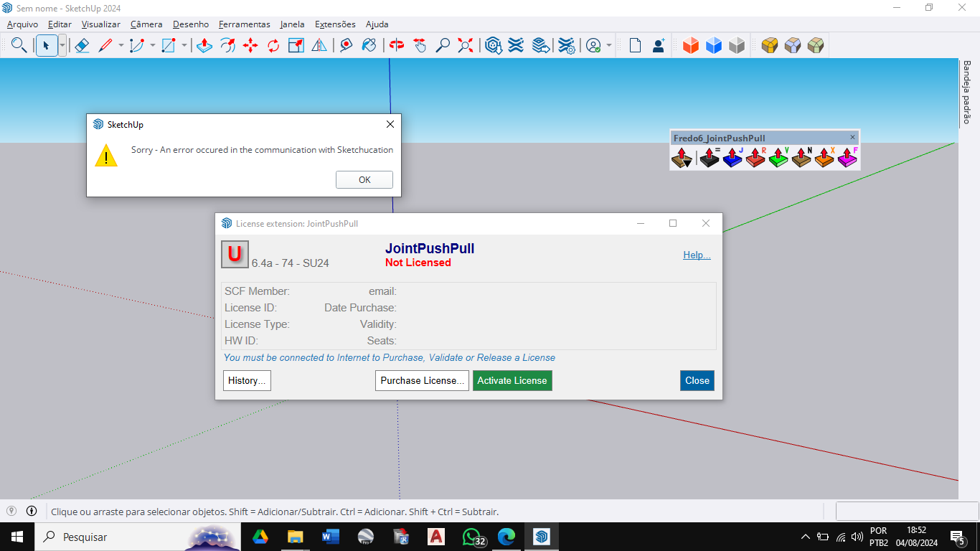Expand the Arc tool dropdown arrow

[x=152, y=45]
